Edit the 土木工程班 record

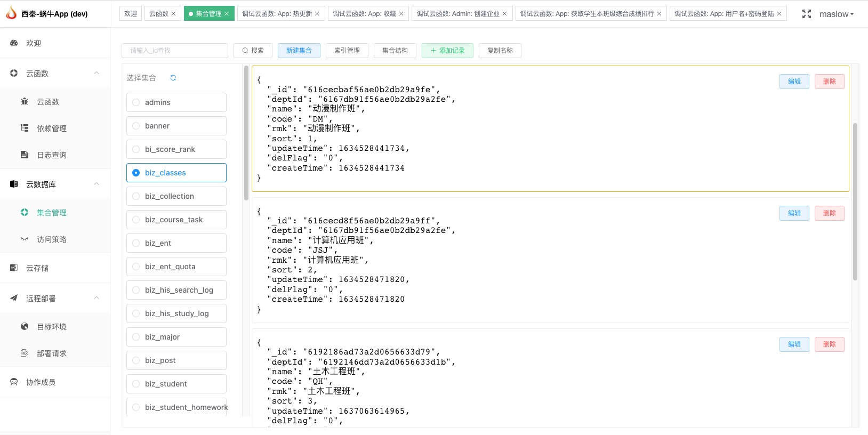click(794, 344)
